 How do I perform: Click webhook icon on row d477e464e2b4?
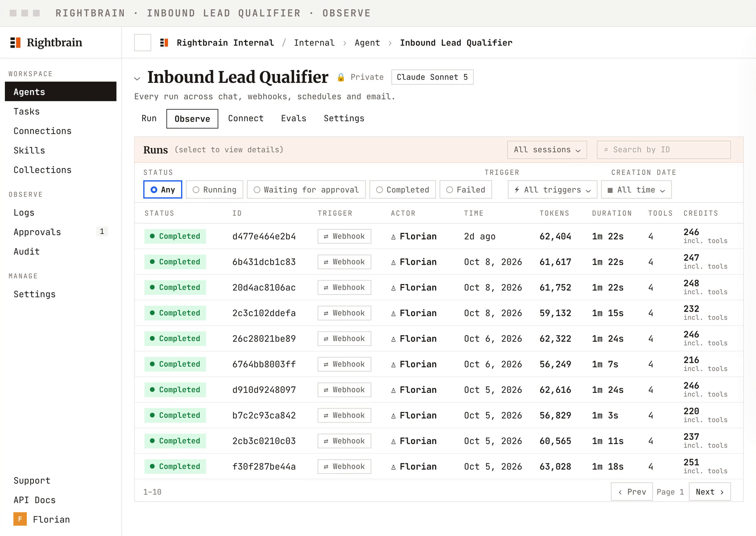(x=326, y=236)
